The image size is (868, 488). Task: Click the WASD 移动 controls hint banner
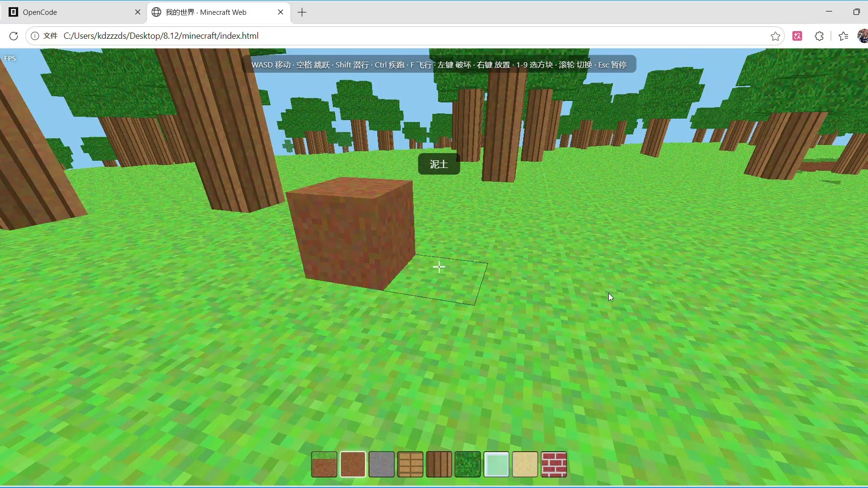pos(439,65)
